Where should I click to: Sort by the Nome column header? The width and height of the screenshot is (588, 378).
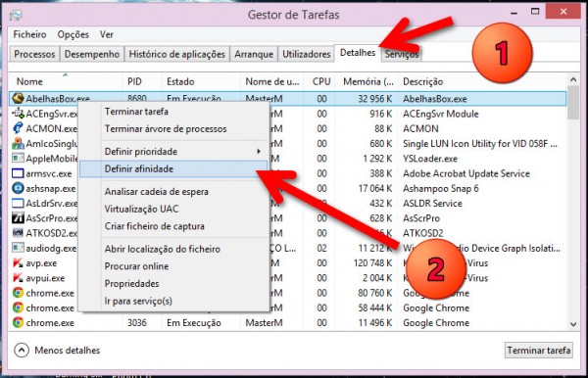click(x=66, y=81)
